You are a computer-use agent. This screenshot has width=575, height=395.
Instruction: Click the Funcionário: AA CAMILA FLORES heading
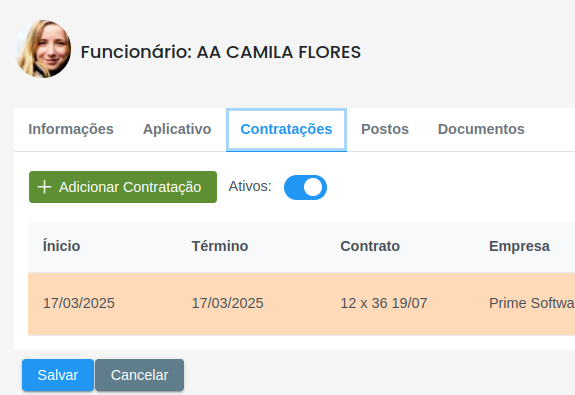pos(221,52)
